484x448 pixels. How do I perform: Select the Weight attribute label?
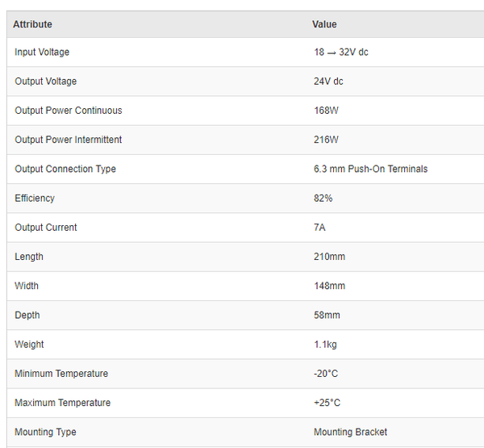click(x=29, y=345)
